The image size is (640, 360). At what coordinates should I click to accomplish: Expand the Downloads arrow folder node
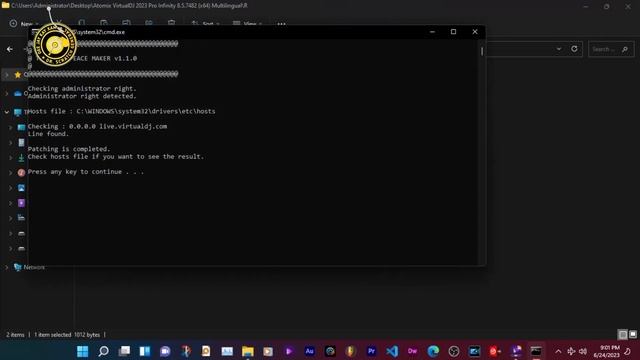[x=11, y=158]
